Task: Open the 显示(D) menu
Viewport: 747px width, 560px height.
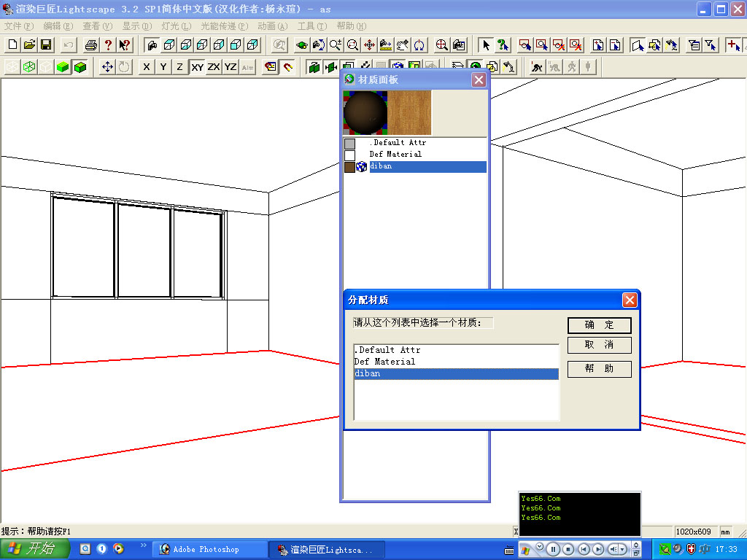Action: point(137,26)
